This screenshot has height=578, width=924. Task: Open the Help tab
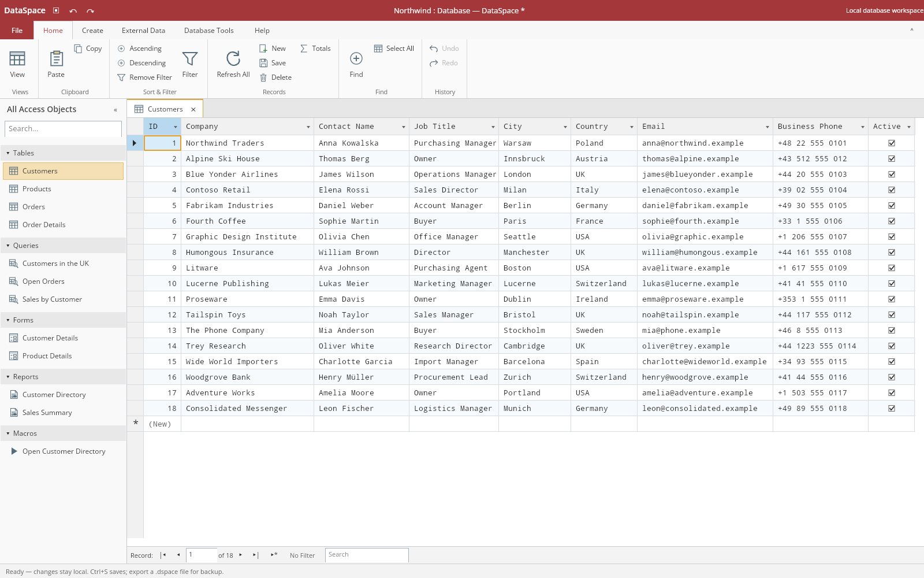(x=262, y=31)
